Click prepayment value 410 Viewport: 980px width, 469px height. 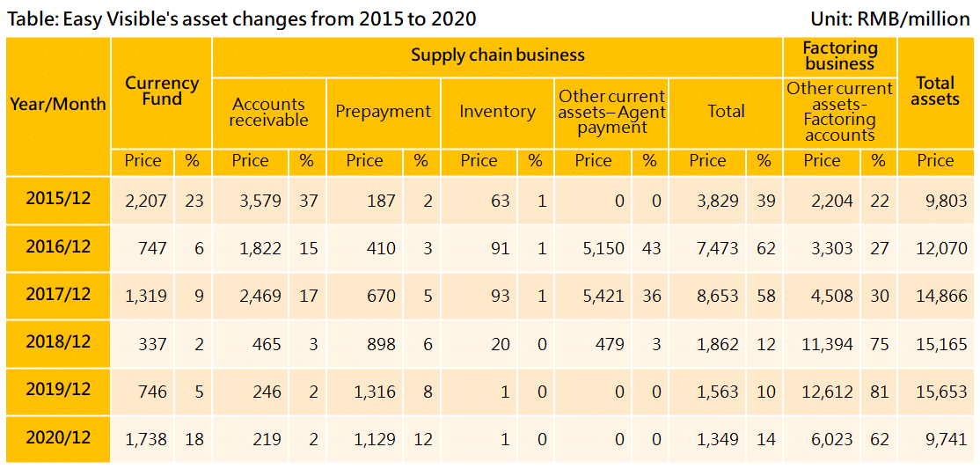tap(381, 249)
